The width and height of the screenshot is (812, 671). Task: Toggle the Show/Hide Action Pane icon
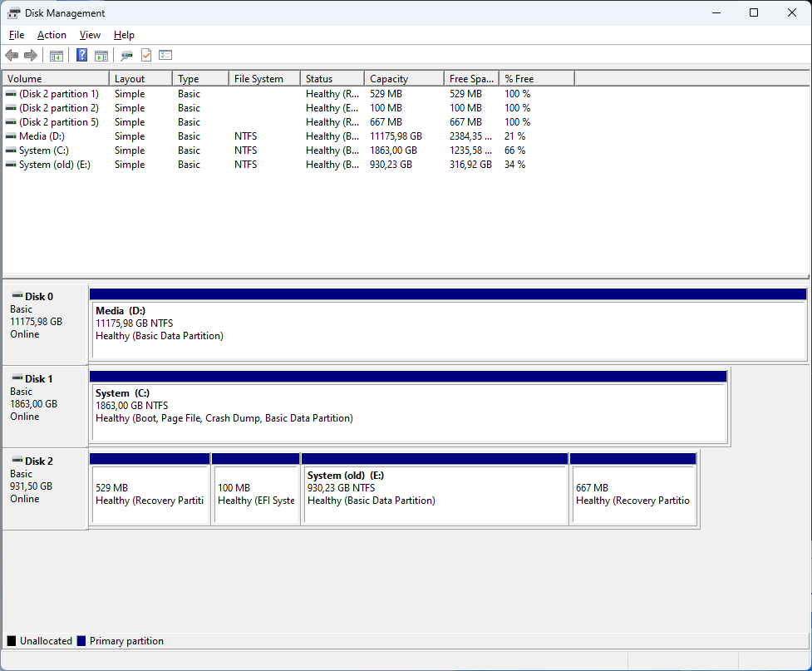coord(101,55)
